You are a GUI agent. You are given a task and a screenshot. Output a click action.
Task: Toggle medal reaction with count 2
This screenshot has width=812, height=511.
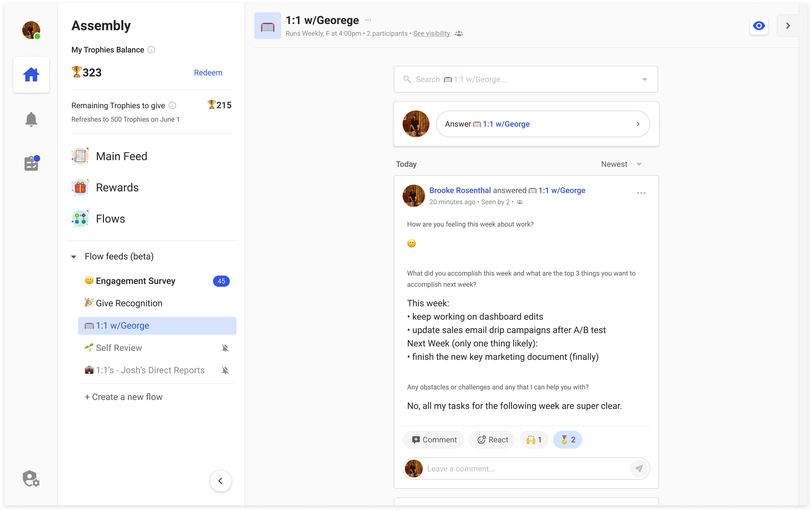(x=568, y=439)
